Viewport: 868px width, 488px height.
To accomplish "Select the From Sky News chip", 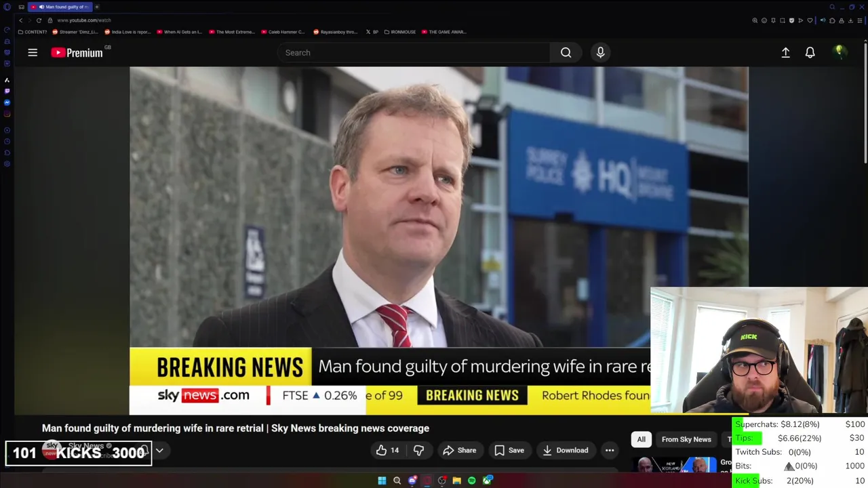I will [x=686, y=439].
